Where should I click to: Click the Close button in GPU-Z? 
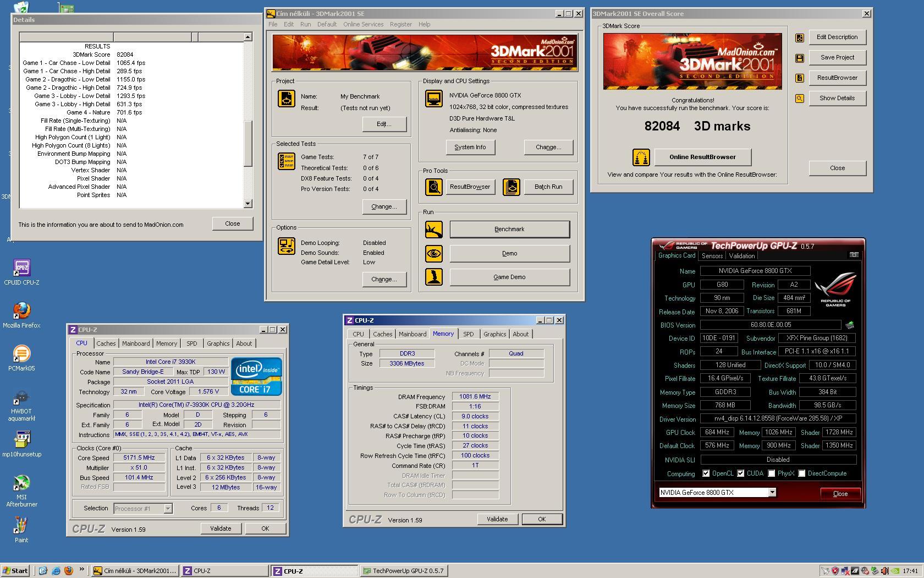[x=840, y=494]
